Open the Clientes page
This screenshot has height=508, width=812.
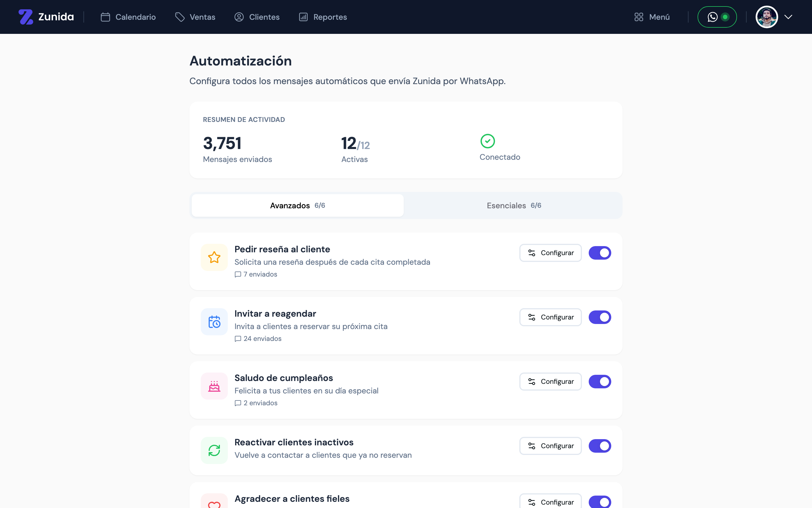point(257,17)
